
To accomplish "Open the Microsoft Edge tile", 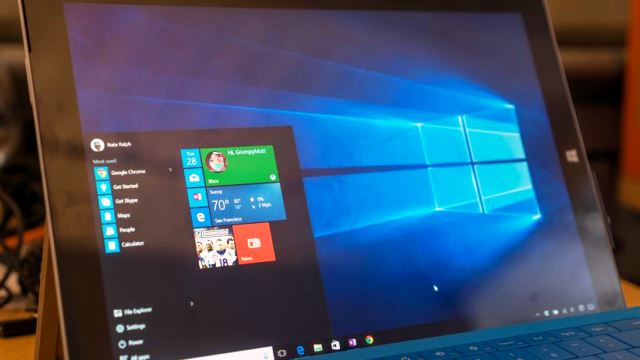I will click(x=201, y=216).
